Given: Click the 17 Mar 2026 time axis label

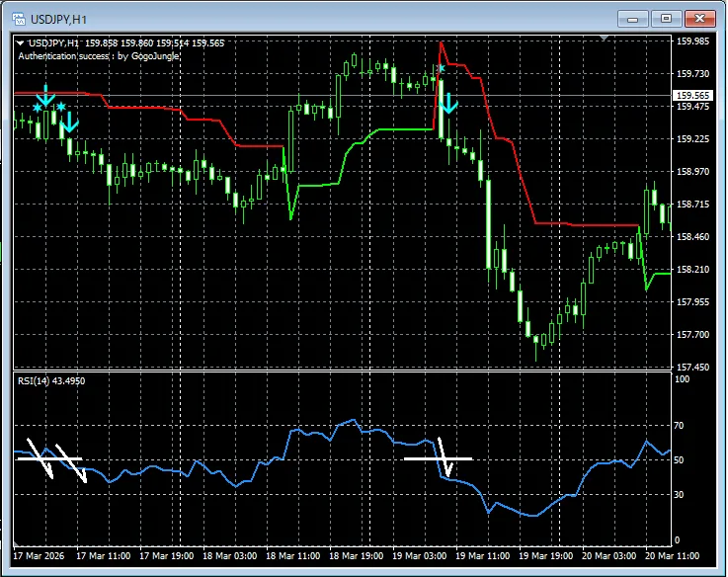Looking at the screenshot, I should coord(39,556).
